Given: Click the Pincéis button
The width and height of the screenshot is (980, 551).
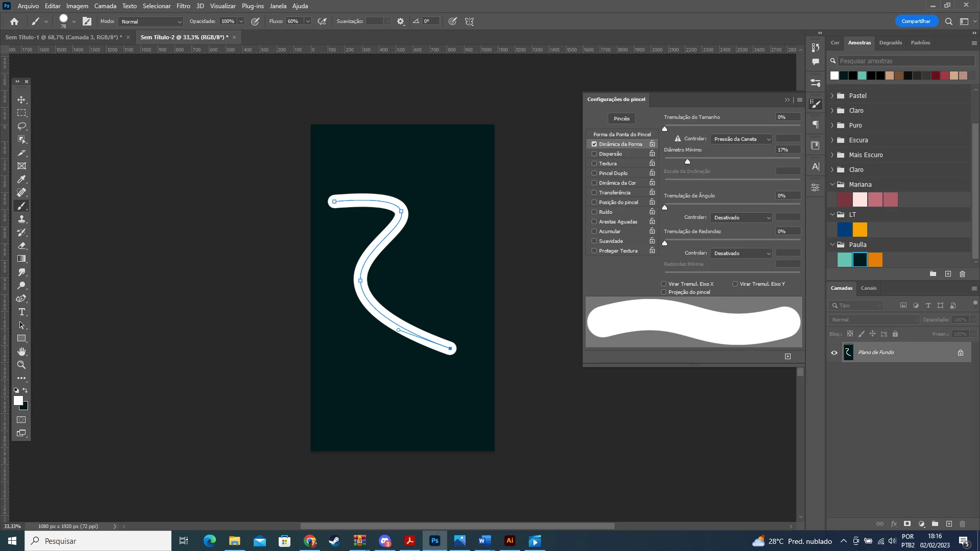Looking at the screenshot, I should tap(621, 118).
